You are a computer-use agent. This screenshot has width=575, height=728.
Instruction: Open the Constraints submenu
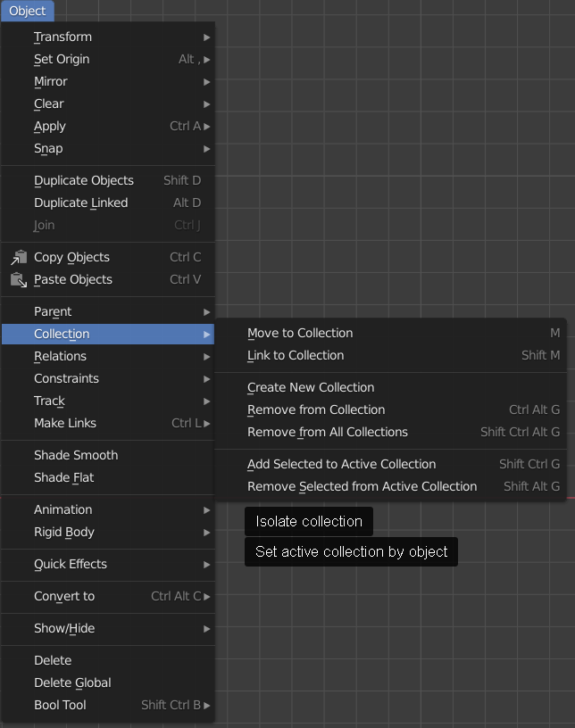(x=108, y=378)
